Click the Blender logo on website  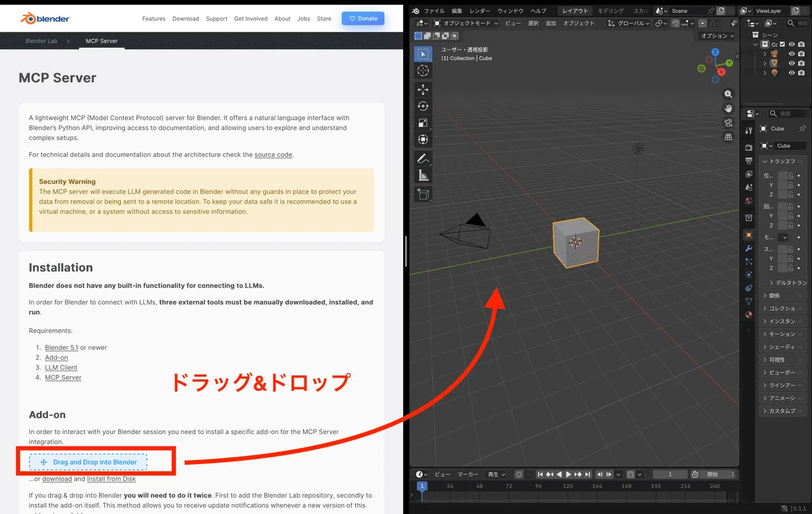45,18
